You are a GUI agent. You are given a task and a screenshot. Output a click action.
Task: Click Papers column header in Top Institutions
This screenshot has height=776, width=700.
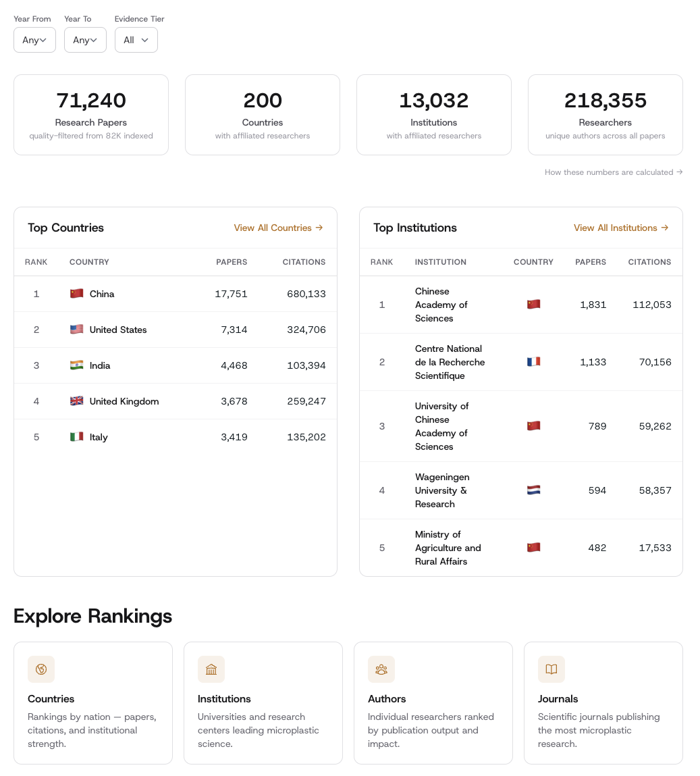click(x=590, y=262)
